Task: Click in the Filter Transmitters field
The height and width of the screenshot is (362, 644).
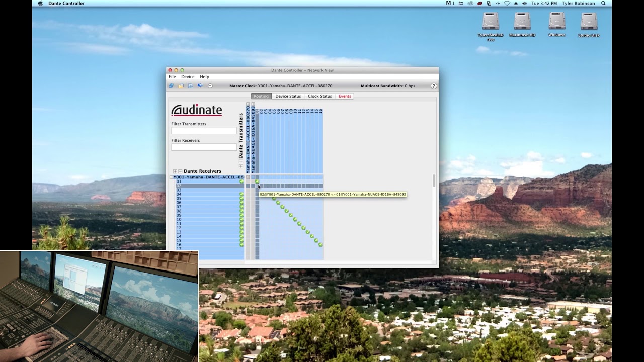Action: tap(204, 131)
